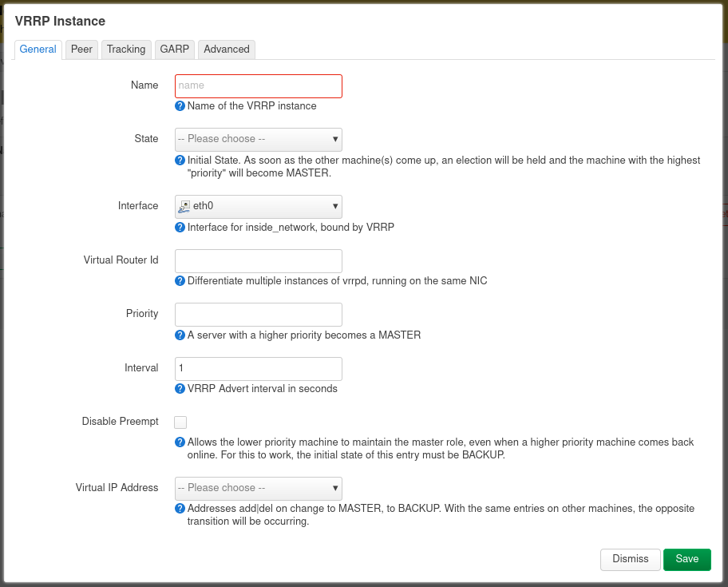
Task: Open the Interface eth0 dropdown
Action: click(x=259, y=206)
